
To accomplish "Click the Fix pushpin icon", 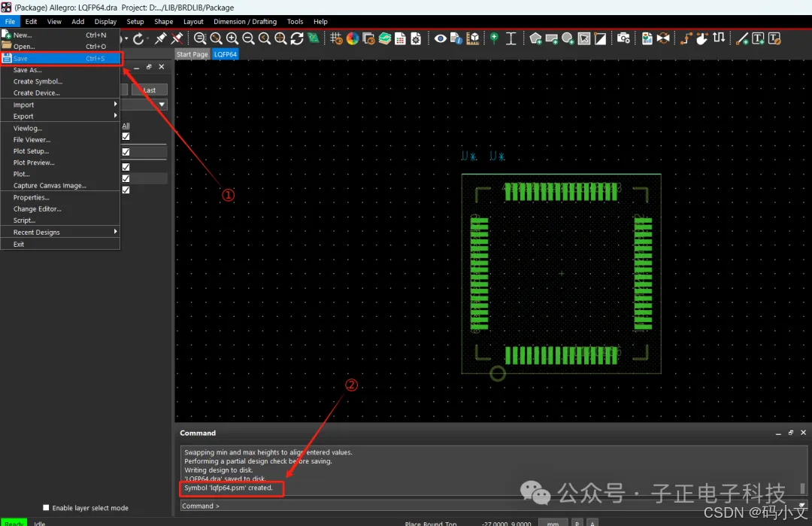I will 161,38.
